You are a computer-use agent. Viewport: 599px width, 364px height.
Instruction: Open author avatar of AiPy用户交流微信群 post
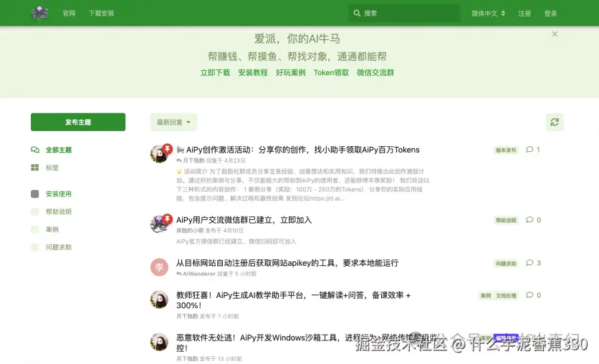point(159,224)
